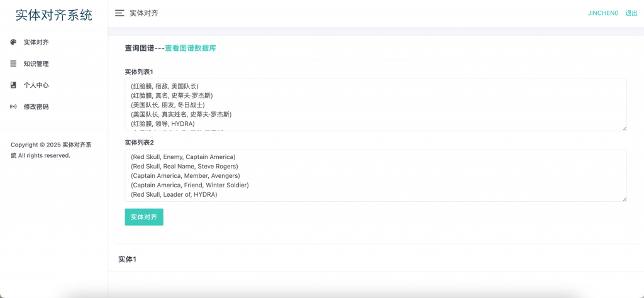
Task: Click the line (Captain America, Member, Avengers)
Action: tap(186, 175)
